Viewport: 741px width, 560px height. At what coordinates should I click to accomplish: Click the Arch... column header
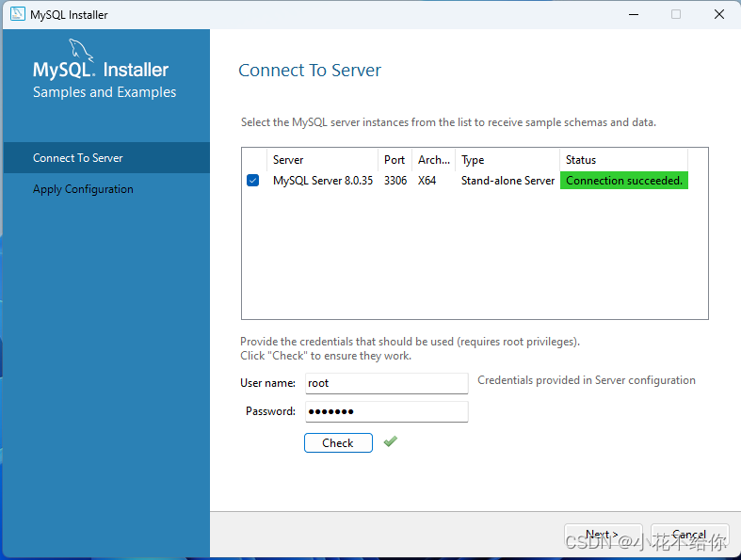(x=434, y=160)
